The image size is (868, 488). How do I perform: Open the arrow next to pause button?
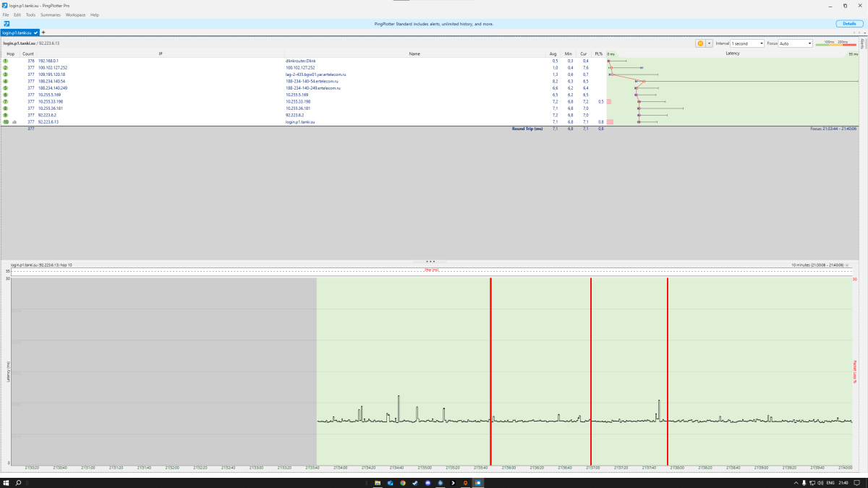pyautogui.click(x=709, y=43)
